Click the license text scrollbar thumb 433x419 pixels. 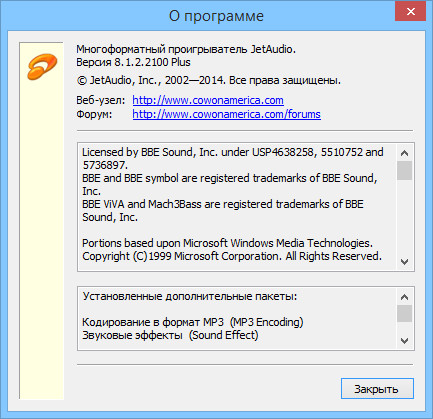[x=404, y=171]
